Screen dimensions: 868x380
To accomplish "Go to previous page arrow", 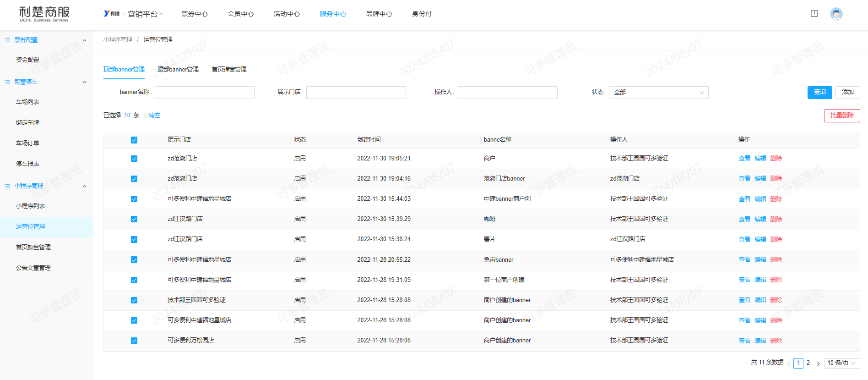I will tap(788, 363).
